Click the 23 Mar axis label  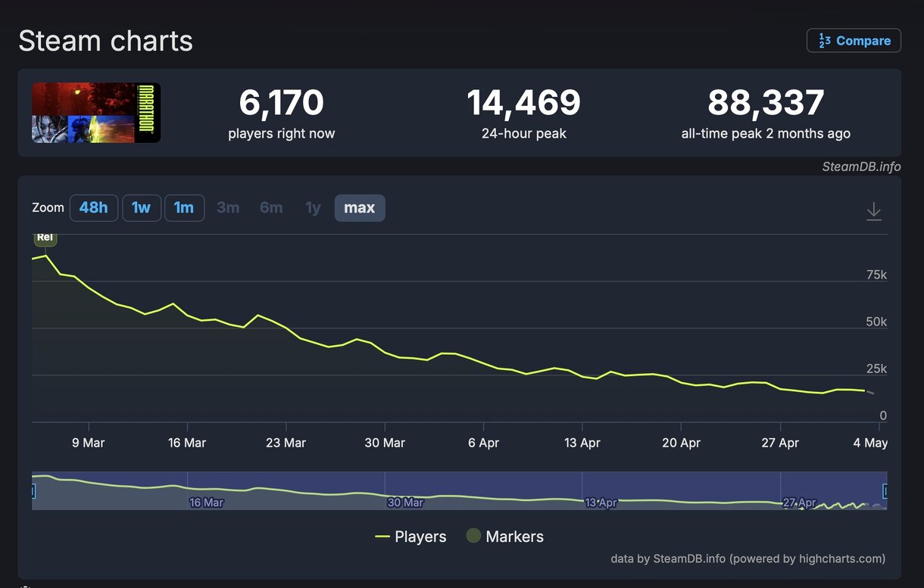286,443
